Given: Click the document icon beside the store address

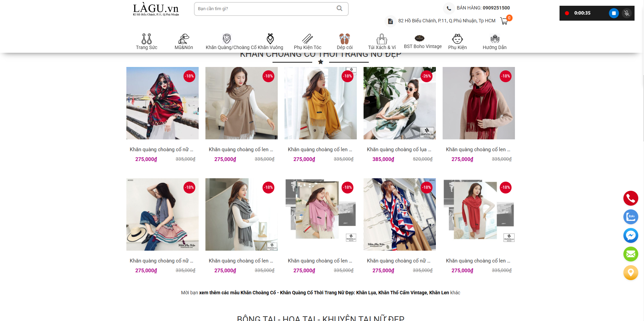Looking at the screenshot, I should (390, 21).
